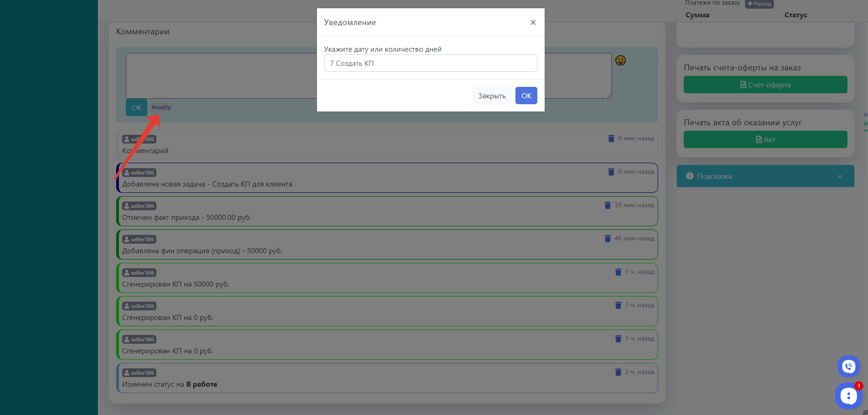The height and width of the screenshot is (415, 868).
Task: Delete the 'Добавлена фин операция' comment
Action: pyautogui.click(x=607, y=239)
